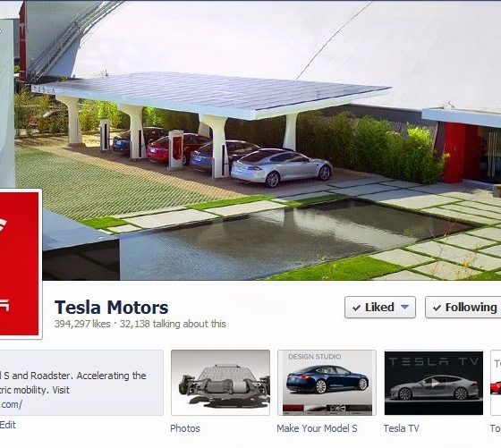Click the About description text box
Image resolution: width=501 pixels, height=448 pixels.
click(x=81, y=383)
